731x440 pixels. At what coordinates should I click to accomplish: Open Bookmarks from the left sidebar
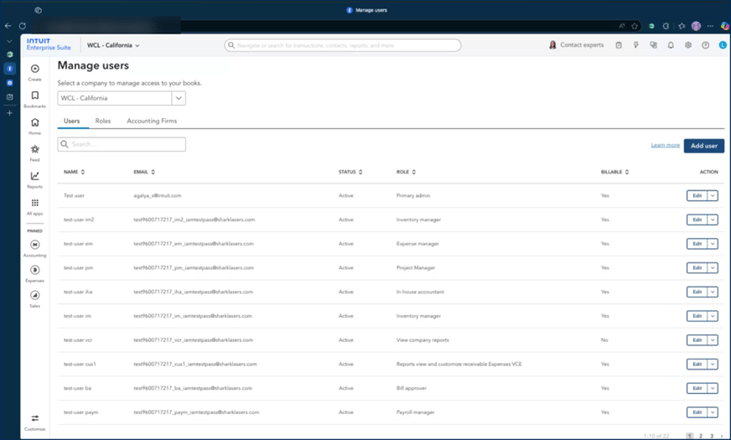click(x=35, y=97)
